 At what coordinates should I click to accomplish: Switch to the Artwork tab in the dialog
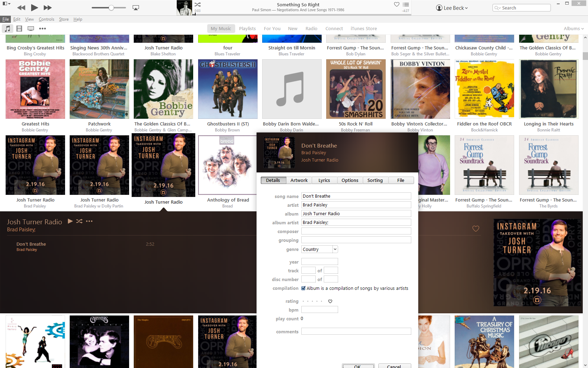(299, 180)
